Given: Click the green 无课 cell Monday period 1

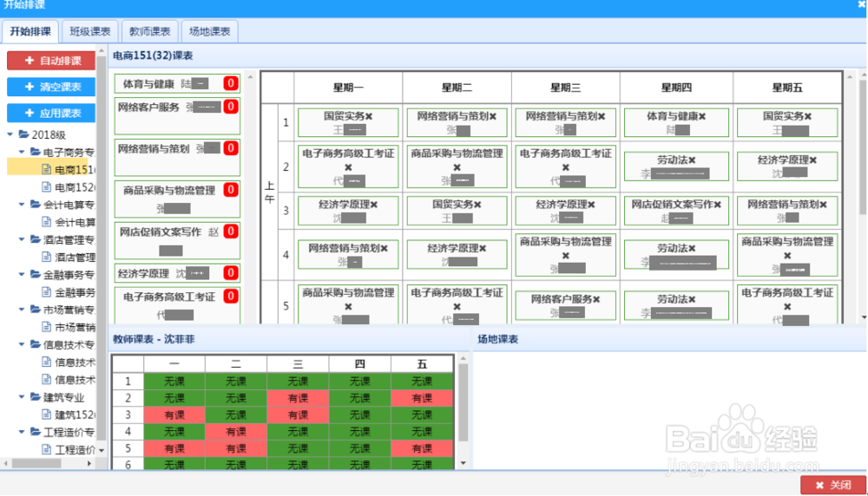Looking at the screenshot, I should click(x=174, y=381).
